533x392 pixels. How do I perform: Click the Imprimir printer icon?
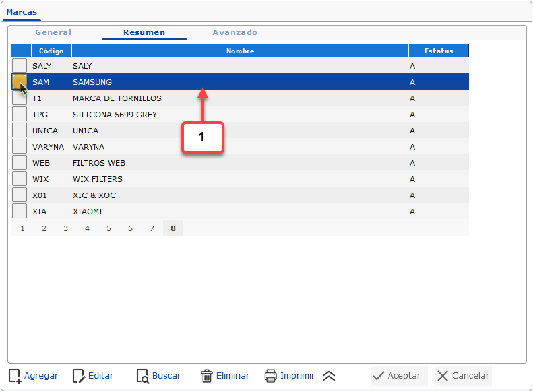click(271, 376)
